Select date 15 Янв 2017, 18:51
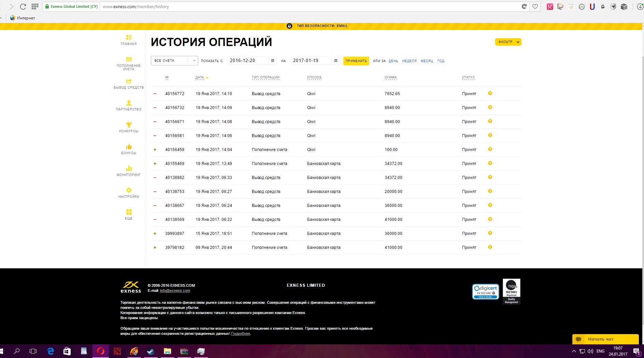644x358 pixels. click(214, 234)
